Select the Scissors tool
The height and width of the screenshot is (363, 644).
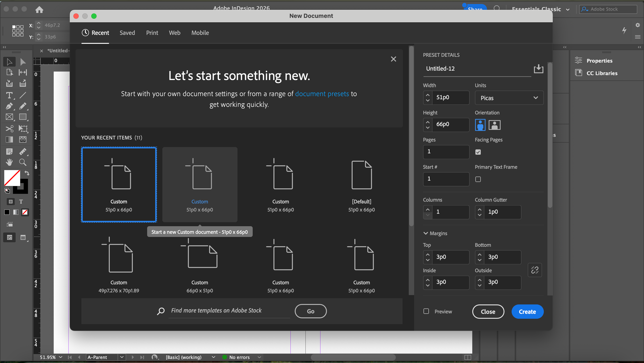point(9,129)
